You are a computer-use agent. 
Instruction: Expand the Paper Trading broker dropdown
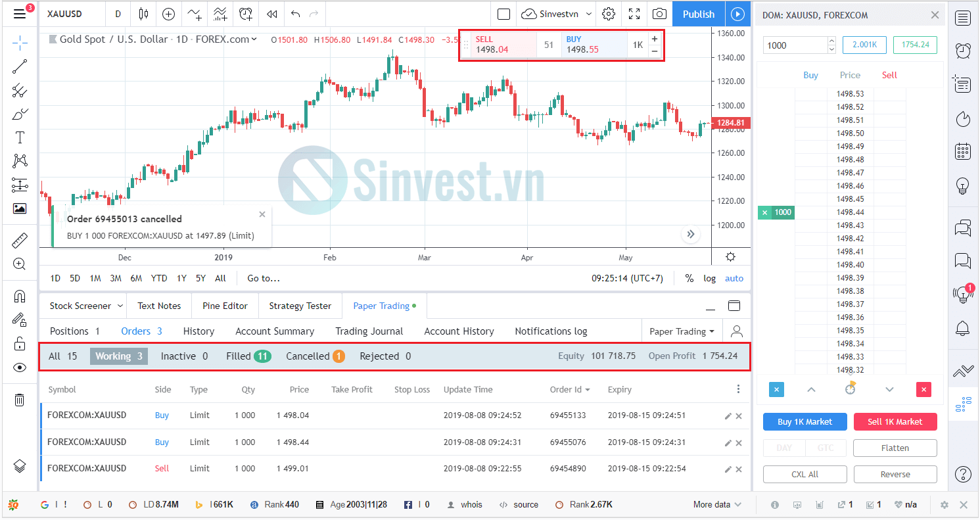(682, 331)
